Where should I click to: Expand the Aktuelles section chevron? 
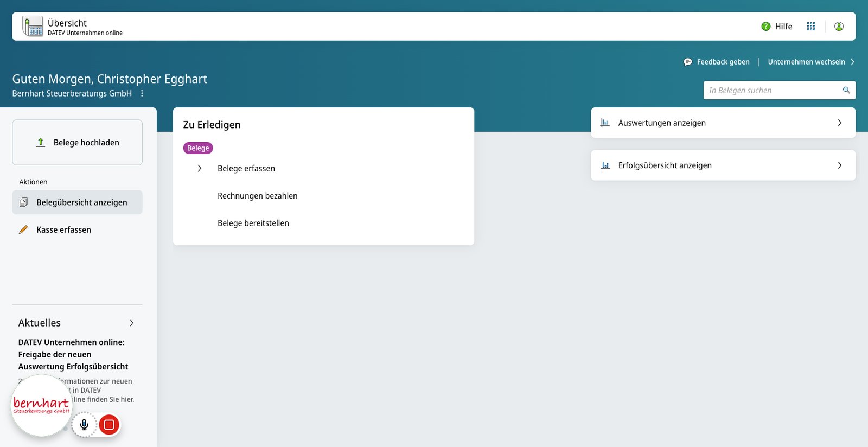pyautogui.click(x=131, y=323)
